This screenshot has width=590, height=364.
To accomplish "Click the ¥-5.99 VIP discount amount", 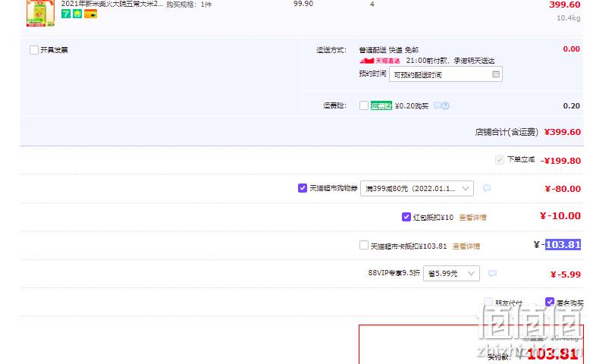I will (x=565, y=275).
